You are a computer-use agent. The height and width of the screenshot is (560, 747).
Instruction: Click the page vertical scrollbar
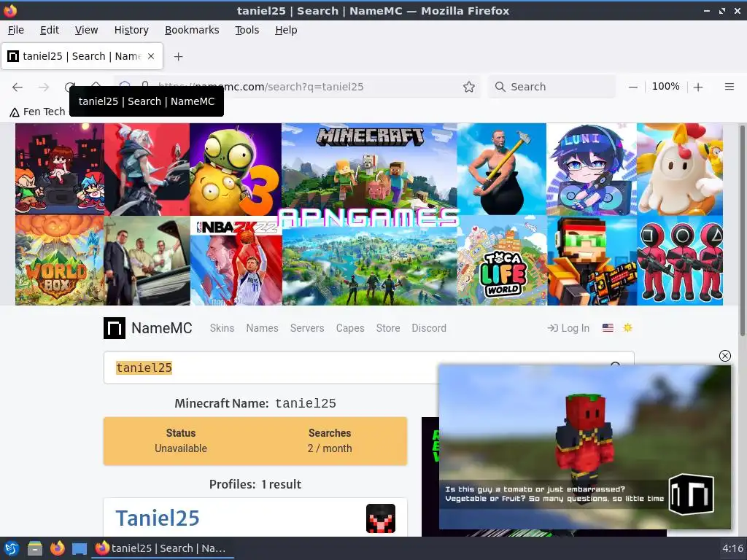[742, 230]
